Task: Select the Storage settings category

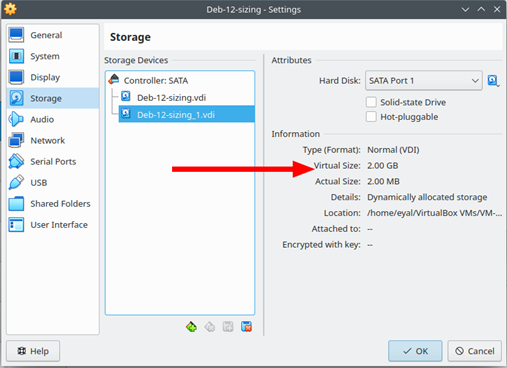Action: pyautogui.click(x=53, y=98)
